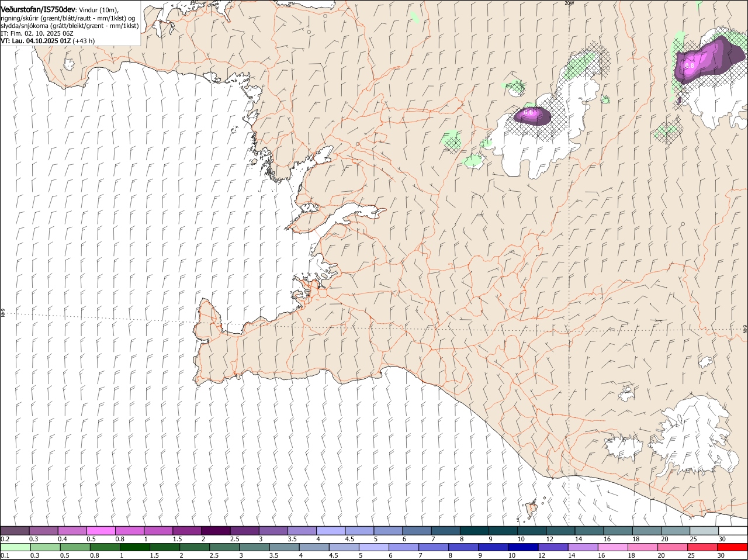Click the "VT: Lau. 04.10.2025 01Z" valid time
748x560 pixels.
36,41
